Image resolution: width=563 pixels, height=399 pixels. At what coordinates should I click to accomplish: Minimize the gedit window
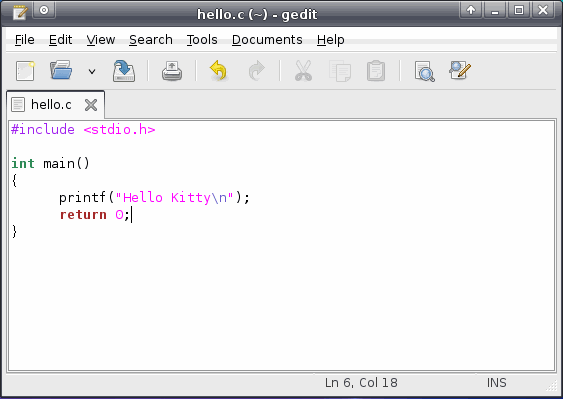click(x=495, y=10)
